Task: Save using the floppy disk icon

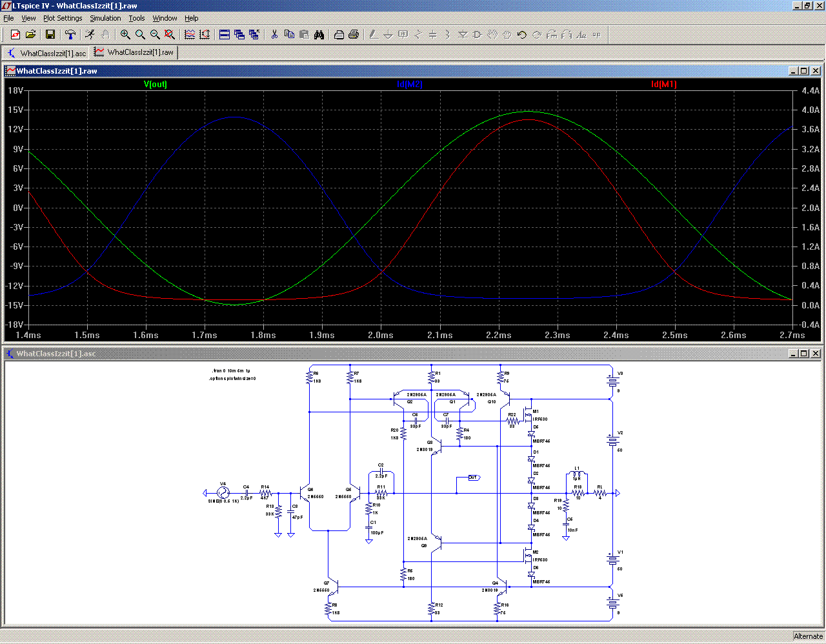Action: click(x=50, y=35)
